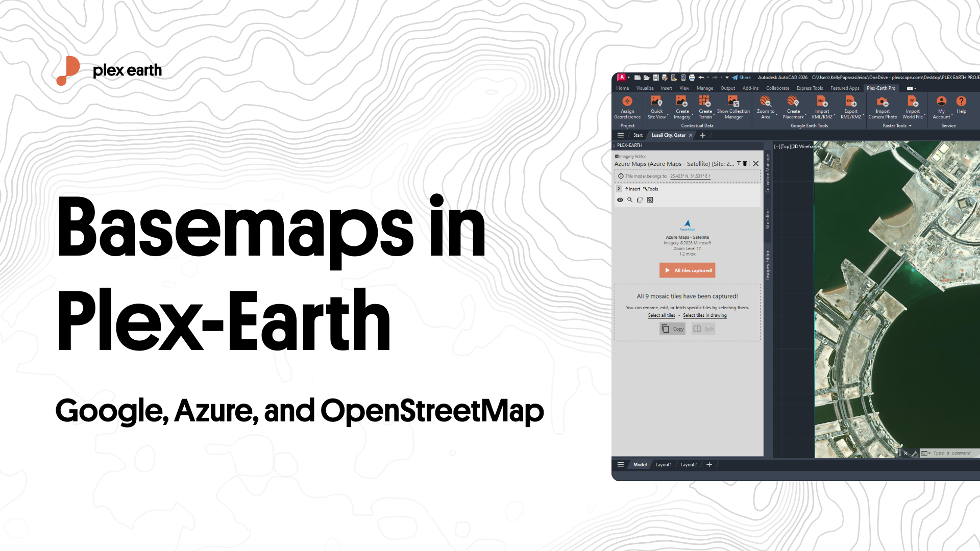
Task: Toggle the magnifier tool in Imagery Editor
Action: 630,200
